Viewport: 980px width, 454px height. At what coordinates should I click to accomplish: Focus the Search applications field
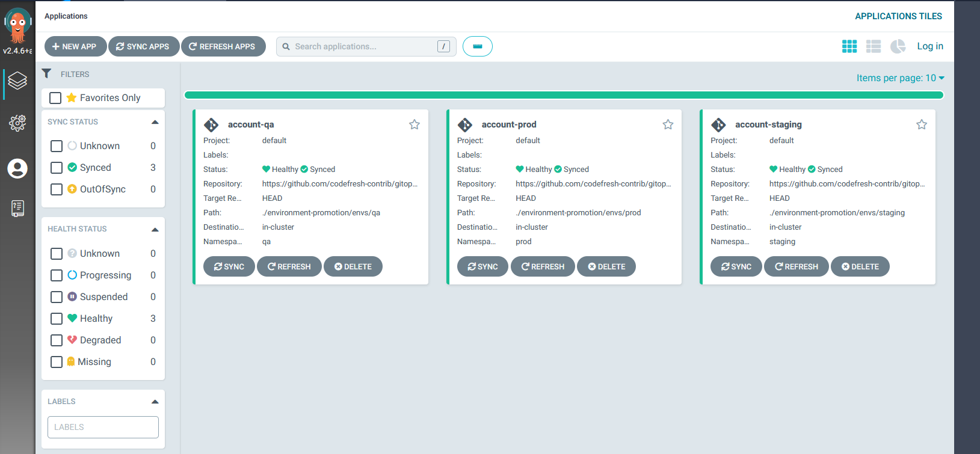(x=361, y=46)
